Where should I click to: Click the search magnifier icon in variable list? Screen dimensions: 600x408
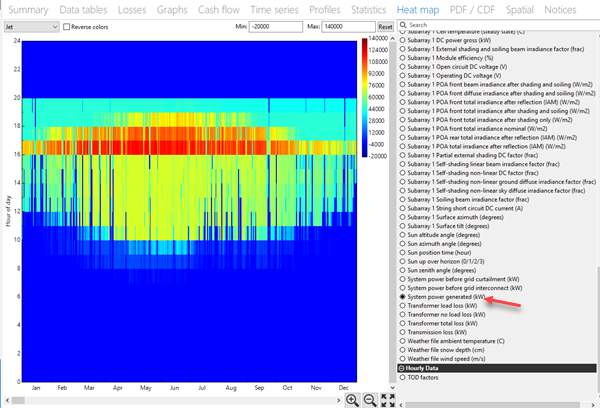(x=401, y=24)
